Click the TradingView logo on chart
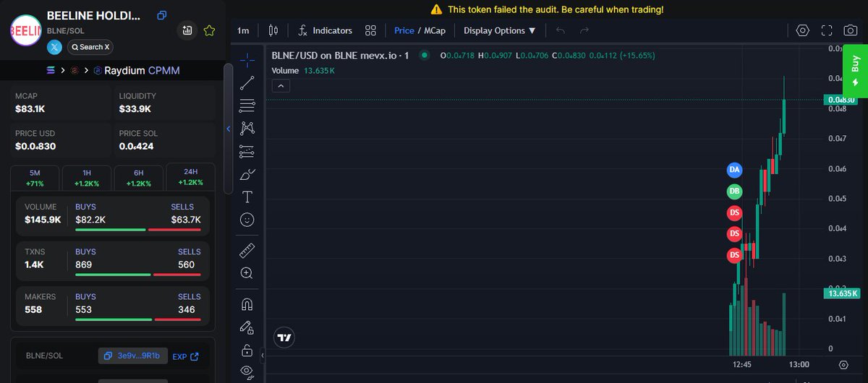Image resolution: width=868 pixels, height=383 pixels. (x=284, y=337)
